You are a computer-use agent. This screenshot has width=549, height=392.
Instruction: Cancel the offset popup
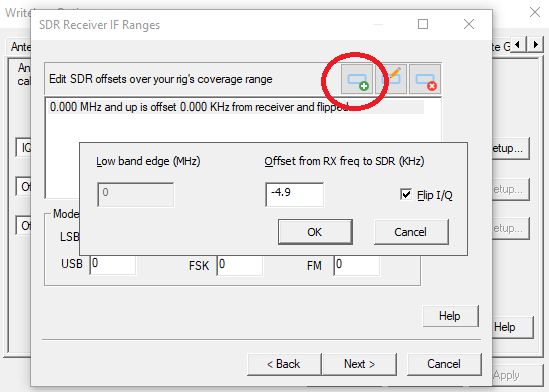pos(411,232)
